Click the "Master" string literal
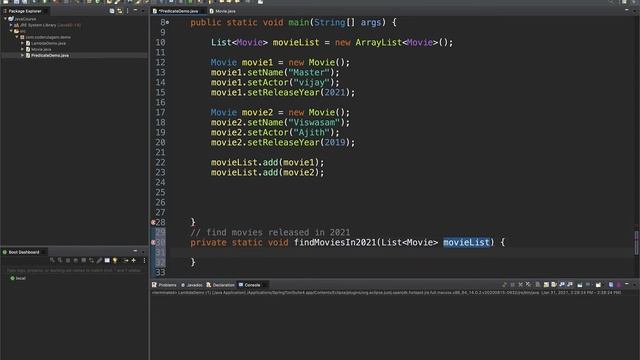Image resolution: width=640 pixels, height=360 pixels. 309,73
